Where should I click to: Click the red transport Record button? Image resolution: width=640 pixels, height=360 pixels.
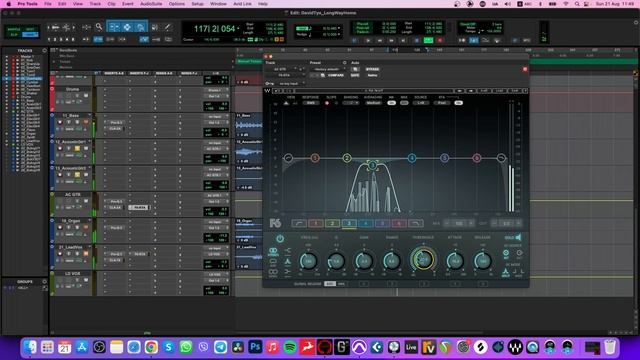click(440, 40)
